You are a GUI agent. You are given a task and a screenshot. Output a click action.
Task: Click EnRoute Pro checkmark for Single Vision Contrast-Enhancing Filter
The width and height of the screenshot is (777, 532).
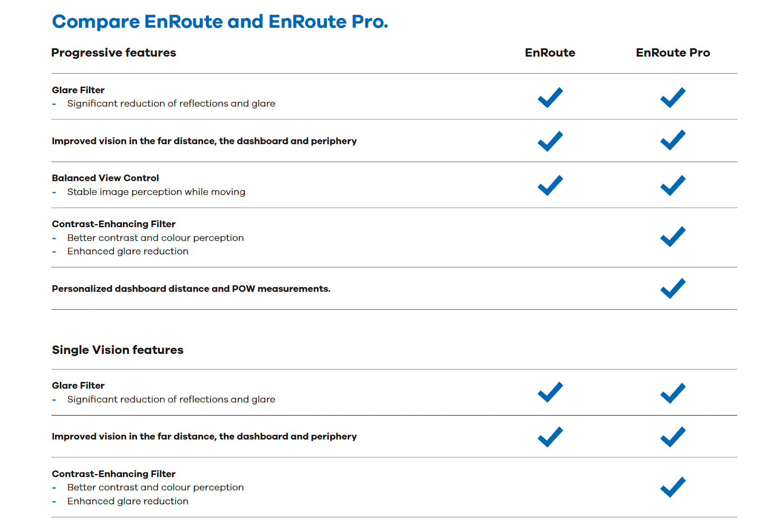(673, 487)
